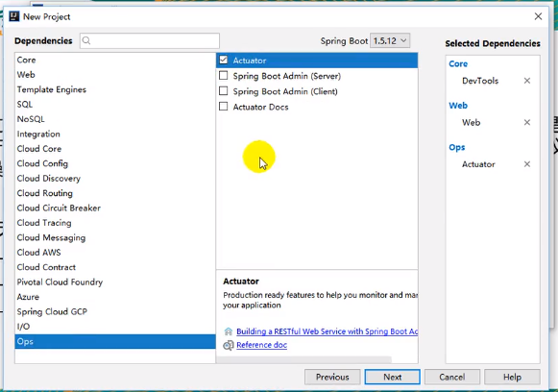Click the IntelliJ icon in title bar
Viewport: 558px width, 392px height.
click(x=13, y=16)
